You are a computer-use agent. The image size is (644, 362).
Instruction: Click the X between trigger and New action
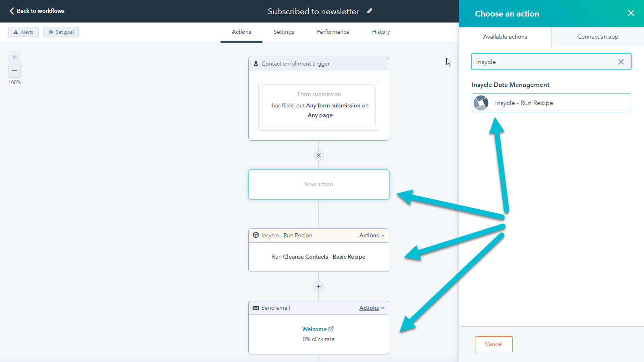(318, 155)
